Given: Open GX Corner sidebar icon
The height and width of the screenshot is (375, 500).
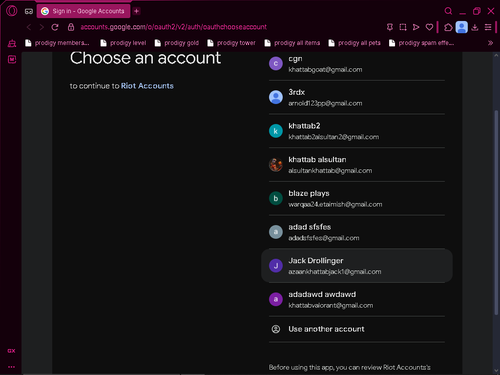Looking at the screenshot, I should 12,43.
